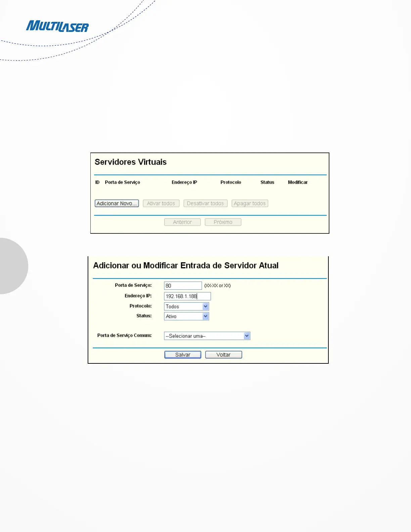Click the Adicionar Novo... button

pyautogui.click(x=117, y=204)
